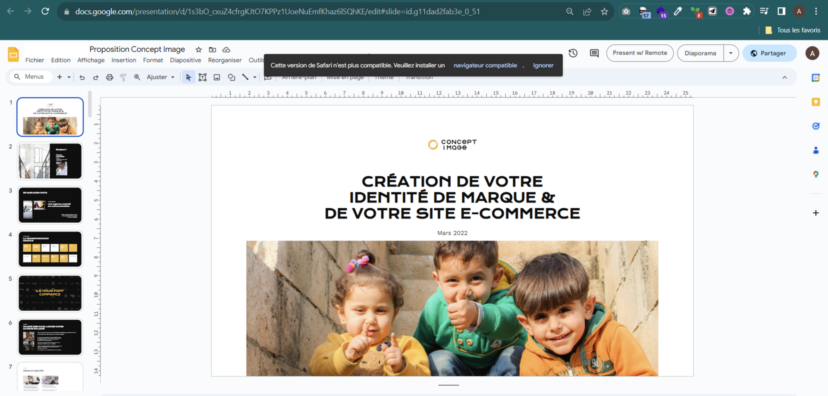Click the Present w/ Remote button
The image size is (828, 396).
tap(640, 53)
